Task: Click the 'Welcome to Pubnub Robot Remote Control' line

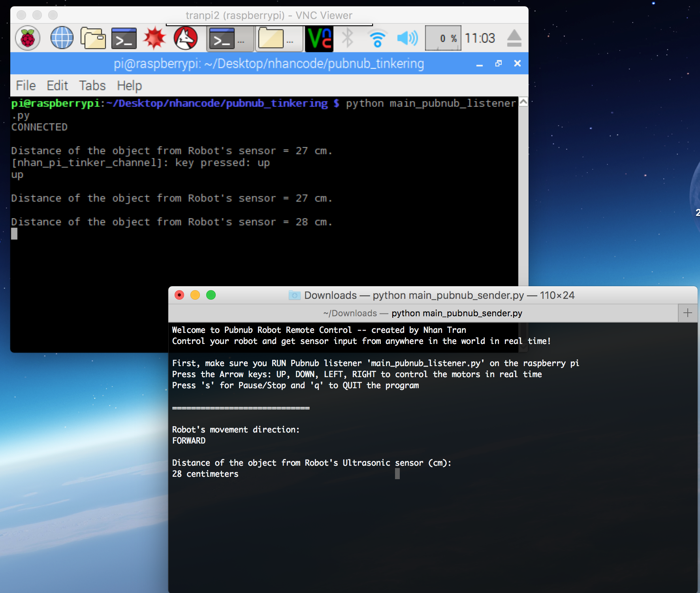Action: click(319, 330)
